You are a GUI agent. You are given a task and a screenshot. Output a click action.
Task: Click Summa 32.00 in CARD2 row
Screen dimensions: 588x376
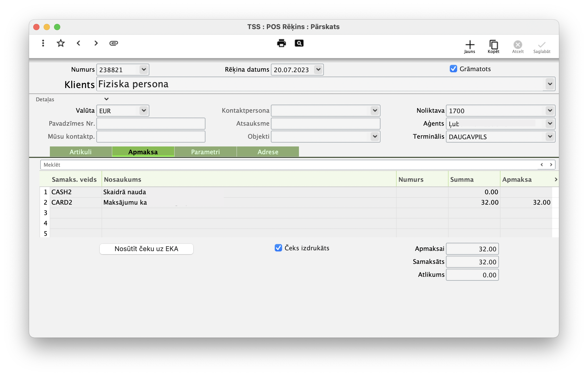(474, 203)
